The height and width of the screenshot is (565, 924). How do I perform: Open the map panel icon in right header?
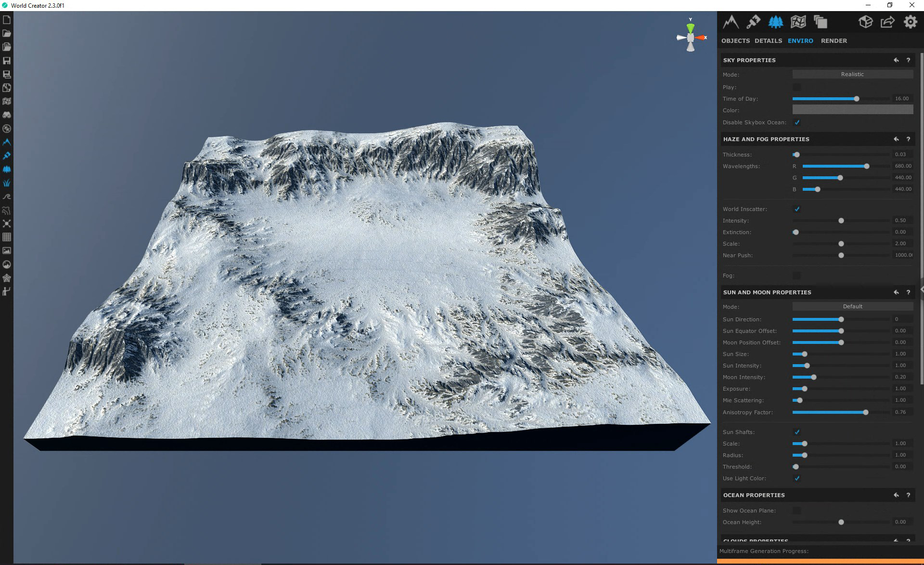click(798, 22)
